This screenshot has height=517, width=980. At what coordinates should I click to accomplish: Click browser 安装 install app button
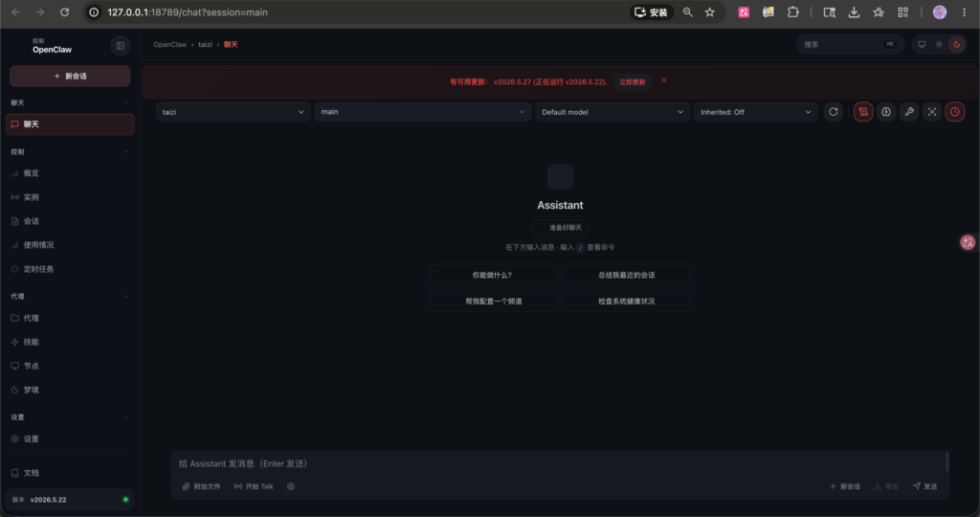tap(651, 11)
